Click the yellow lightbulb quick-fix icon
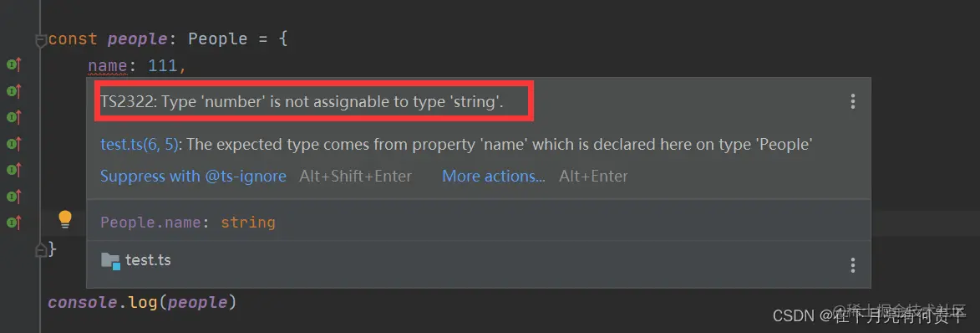This screenshot has height=333, width=980. [65, 220]
